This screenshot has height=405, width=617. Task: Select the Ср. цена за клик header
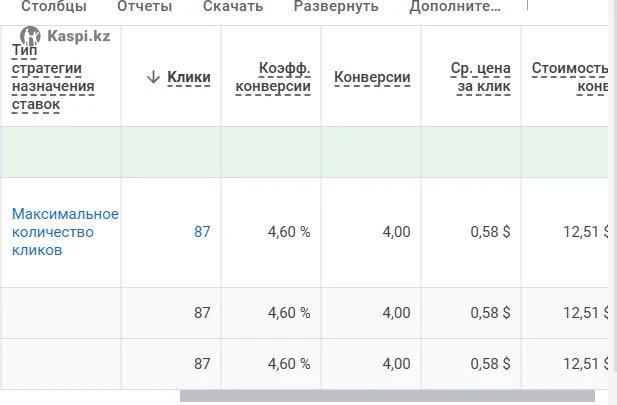pos(481,77)
